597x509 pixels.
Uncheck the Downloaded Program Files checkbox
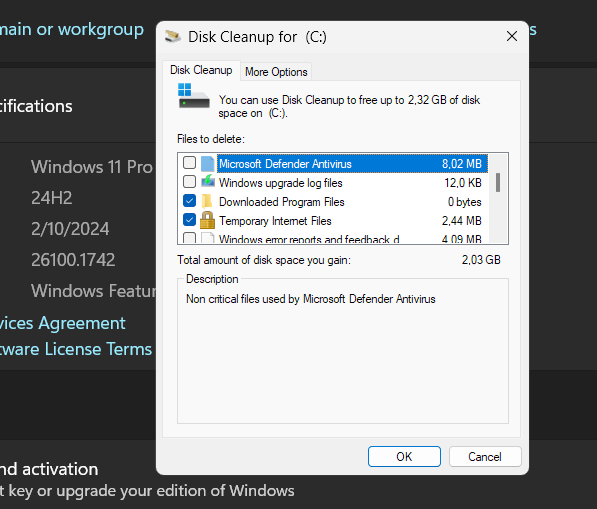pos(189,201)
